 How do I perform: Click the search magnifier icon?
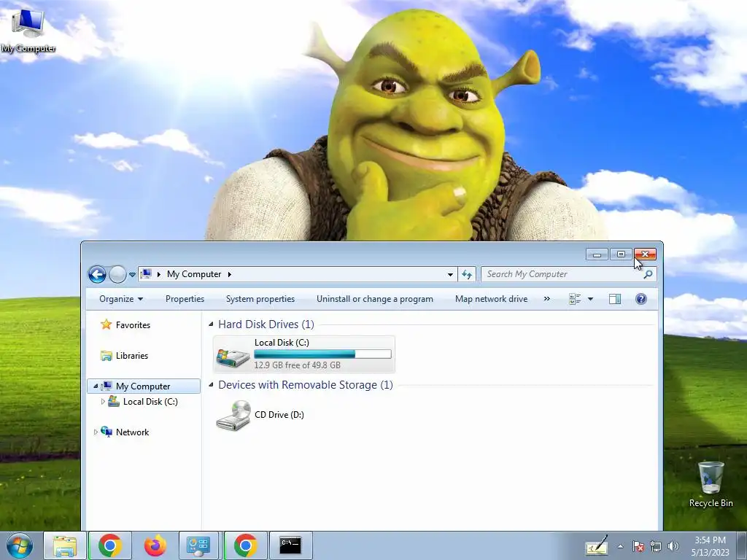tap(648, 274)
